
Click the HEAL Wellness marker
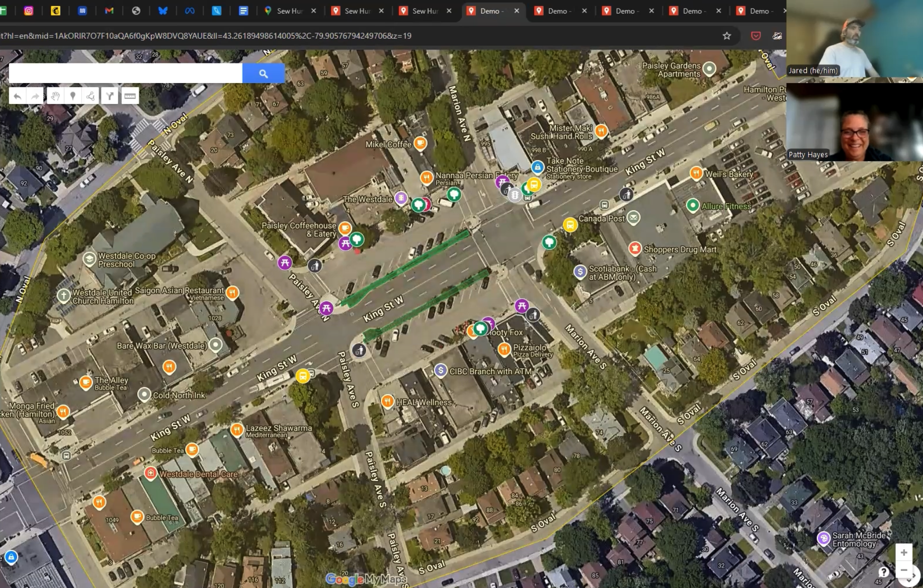pyautogui.click(x=387, y=401)
